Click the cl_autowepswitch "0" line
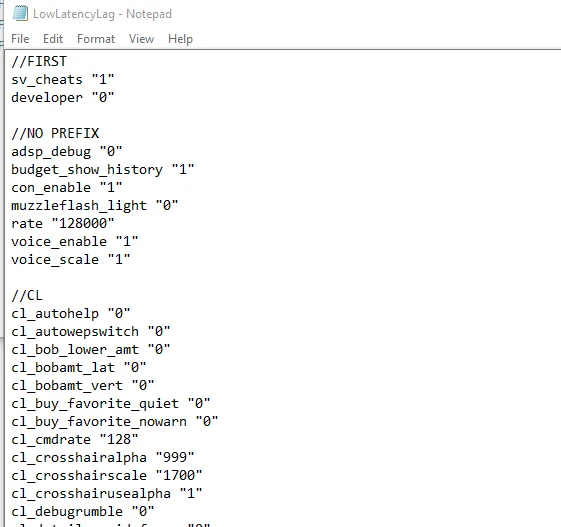The image size is (561, 527). tap(91, 331)
